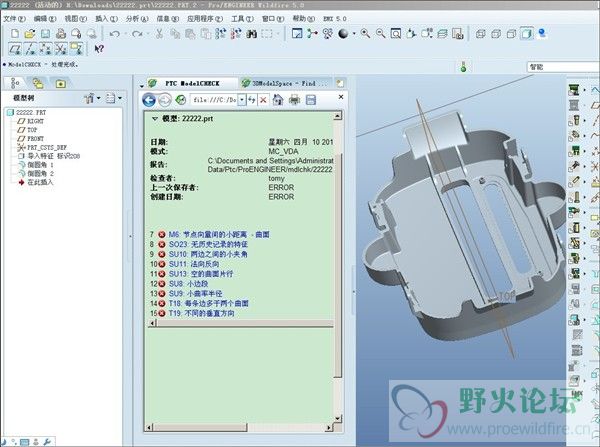Open the SU11 error link
The image size is (600, 447).
click(x=194, y=264)
